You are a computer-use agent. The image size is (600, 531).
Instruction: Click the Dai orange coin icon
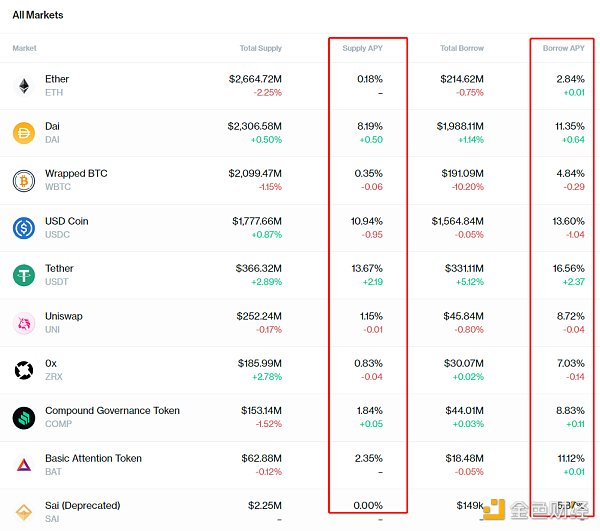coord(24,133)
